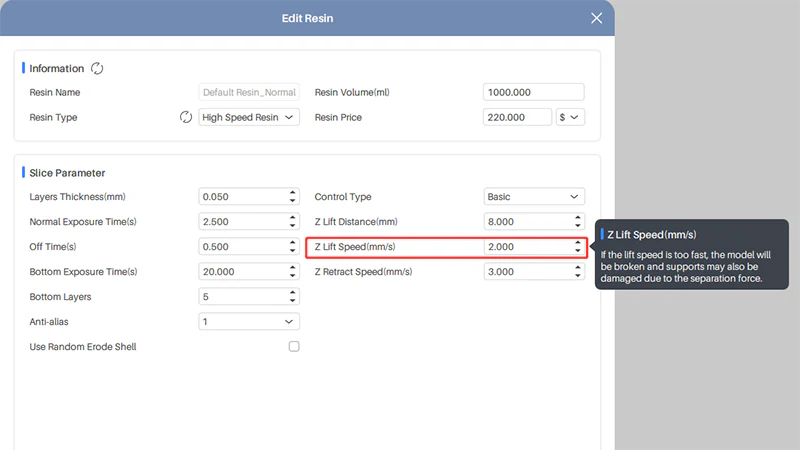Increase Bottom Exposure Time with up arrow
The image size is (800, 450).
point(292,268)
